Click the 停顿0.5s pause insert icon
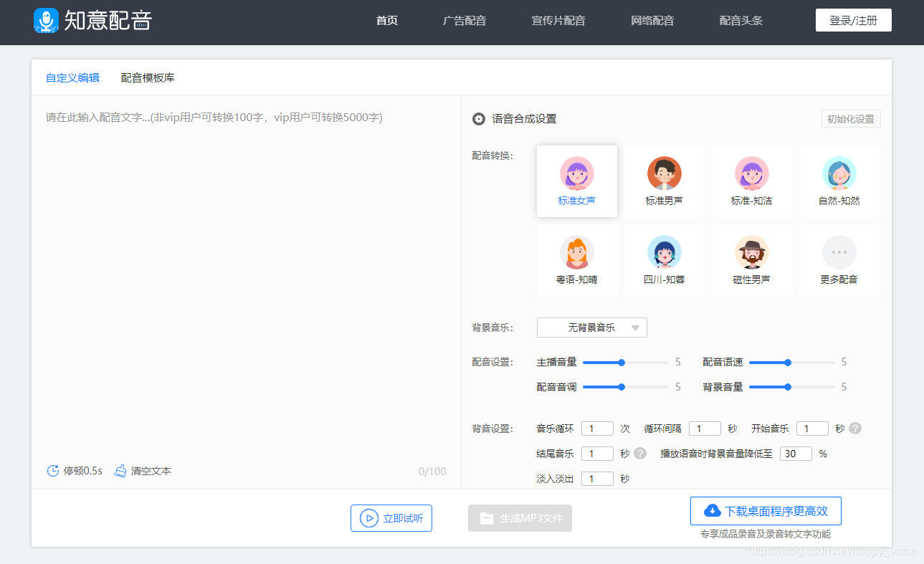The height and width of the screenshot is (564, 924). [52, 470]
